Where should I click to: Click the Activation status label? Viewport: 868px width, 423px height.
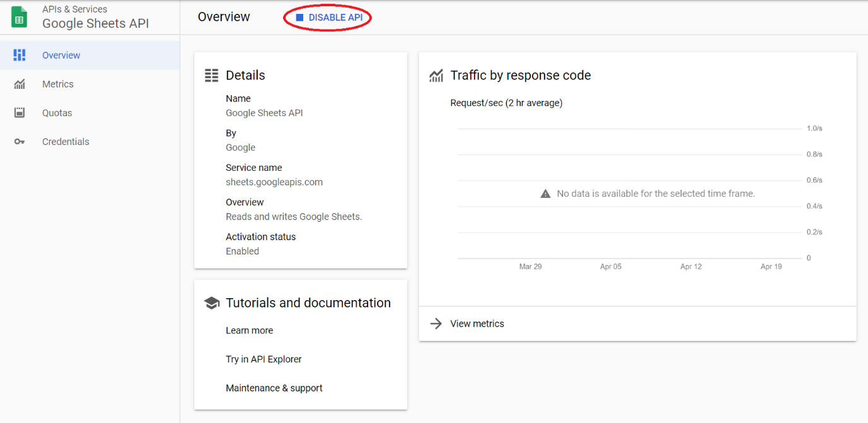click(x=261, y=237)
